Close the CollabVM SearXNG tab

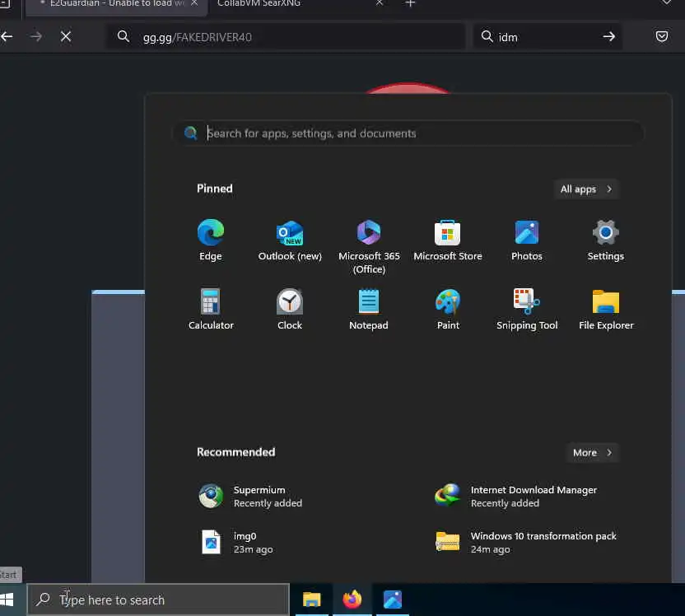pyautogui.click(x=380, y=3)
